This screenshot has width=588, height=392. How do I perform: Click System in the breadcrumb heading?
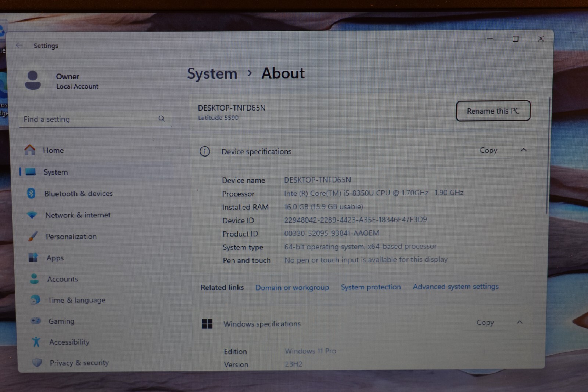[x=212, y=74]
